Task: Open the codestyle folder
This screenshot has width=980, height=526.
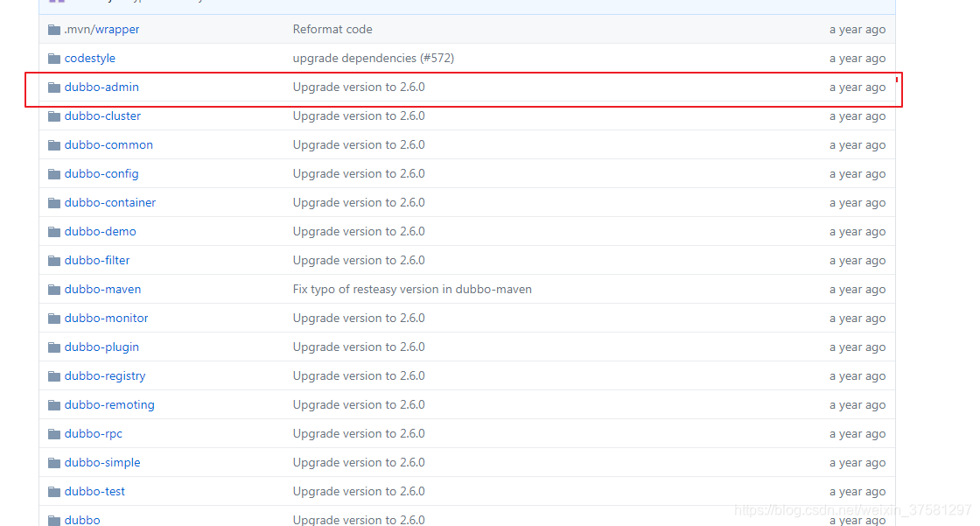Action: [x=90, y=58]
